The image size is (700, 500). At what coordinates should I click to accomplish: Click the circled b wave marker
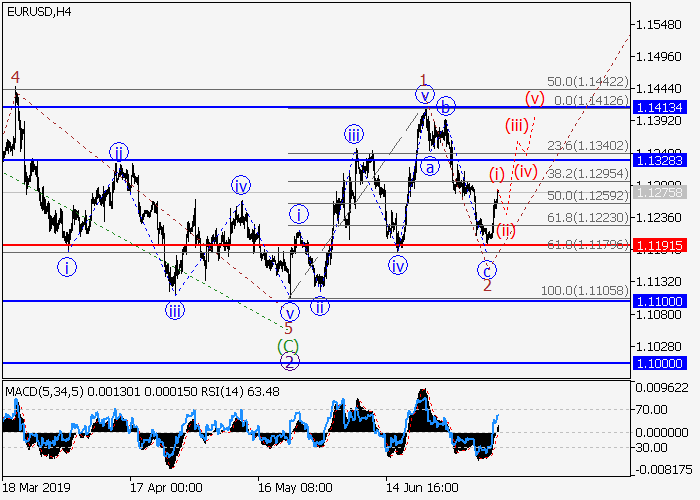pos(446,105)
